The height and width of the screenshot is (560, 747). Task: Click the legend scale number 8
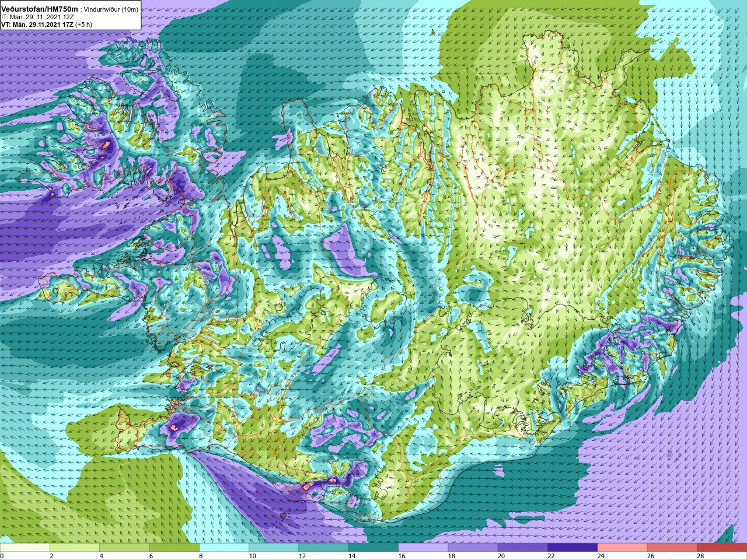tap(201, 556)
